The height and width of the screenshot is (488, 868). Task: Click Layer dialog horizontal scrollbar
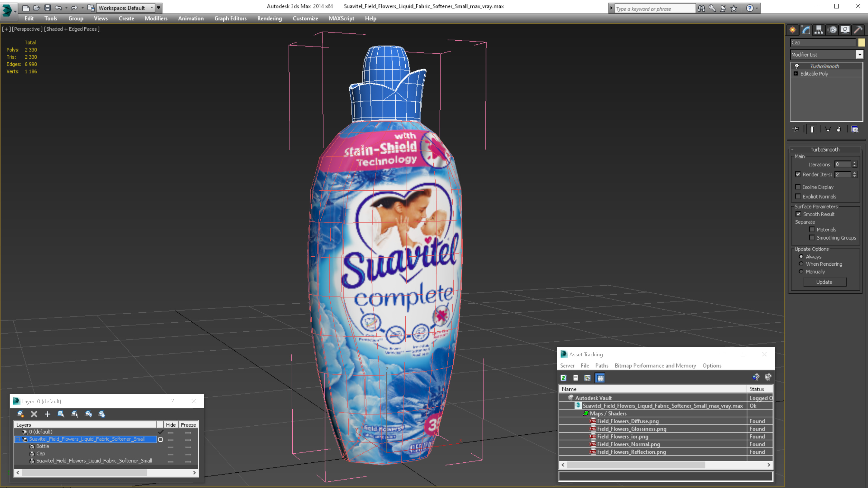point(106,473)
